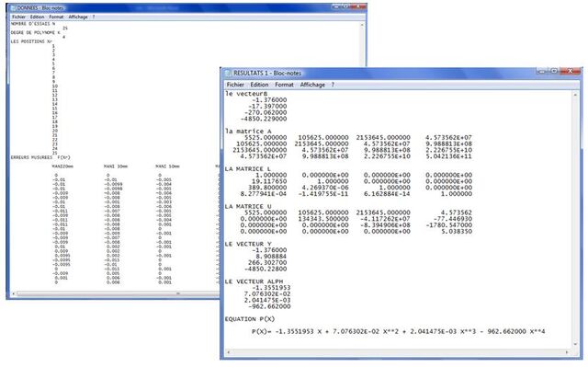Click the RESULTATS 1 Notepad title icon

pyautogui.click(x=228, y=73)
